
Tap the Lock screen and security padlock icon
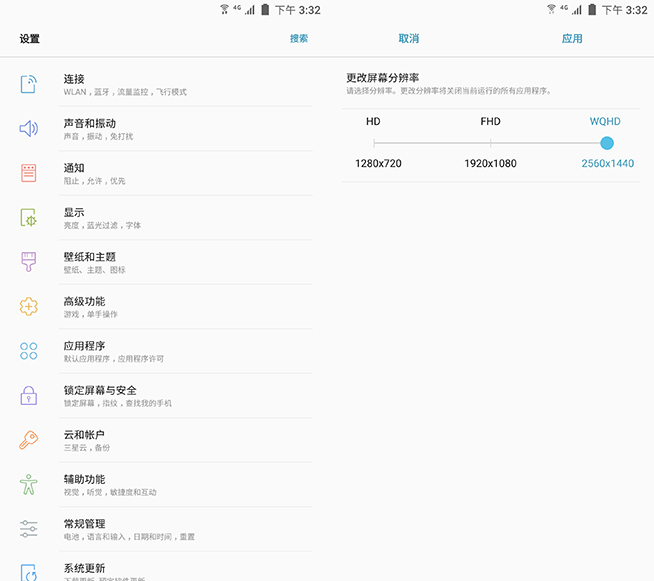tap(28, 395)
